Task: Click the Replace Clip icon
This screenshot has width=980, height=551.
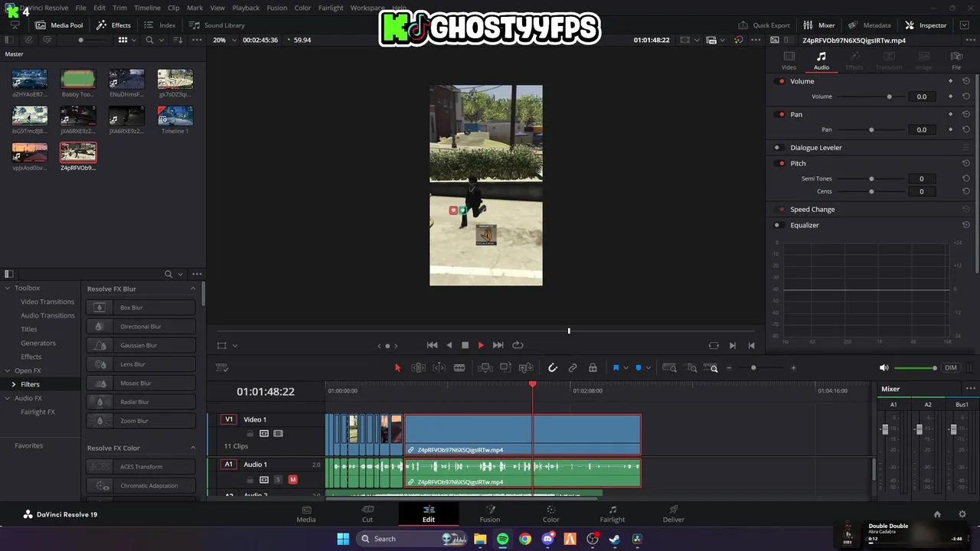Action: coord(526,368)
